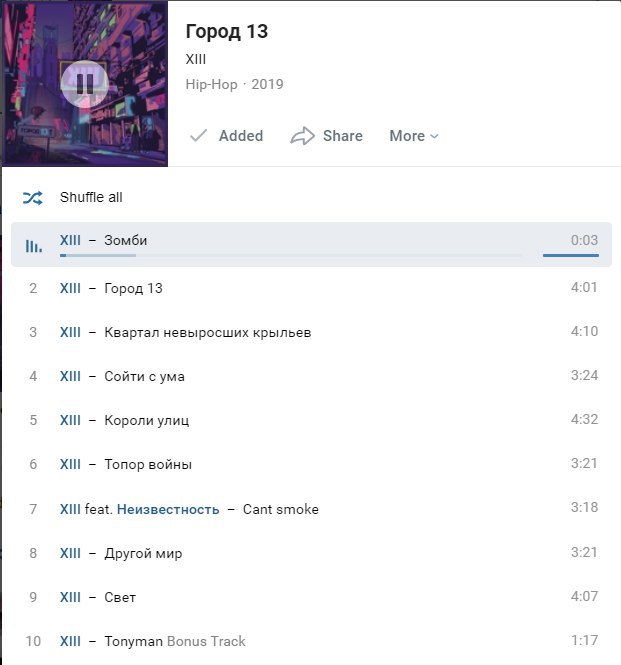Viewport: 621px width, 665px height.
Task: Click the Share arrow icon
Action: [302, 136]
